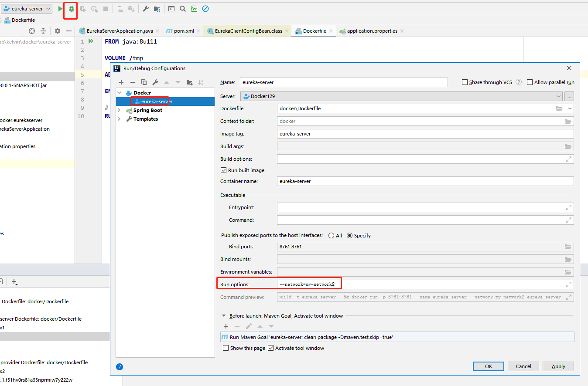
Task: Browse Dockerfile path folder icon
Action: pos(559,108)
